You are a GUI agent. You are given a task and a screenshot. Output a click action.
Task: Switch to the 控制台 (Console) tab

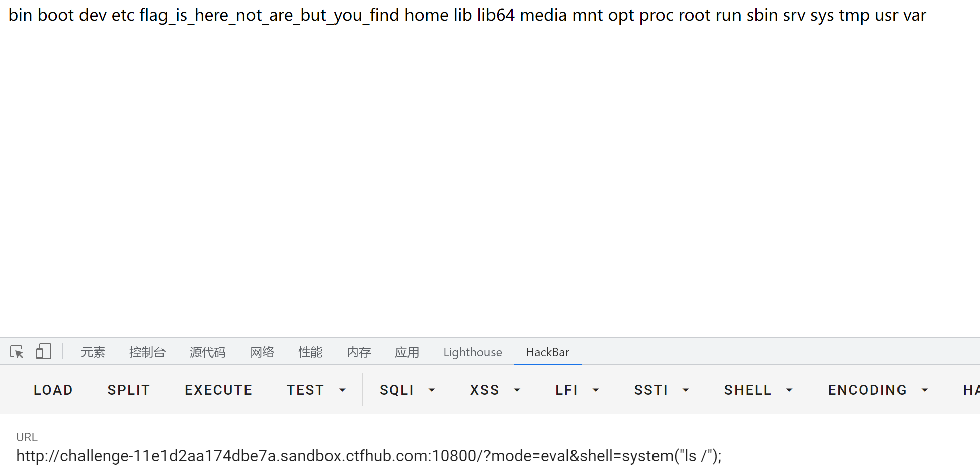point(147,352)
